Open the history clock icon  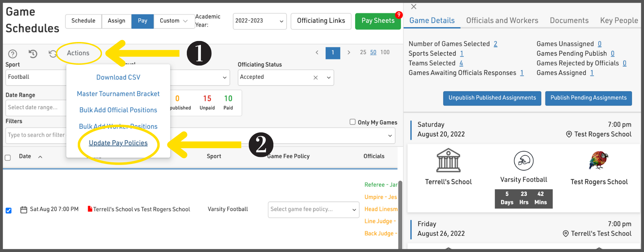pyautogui.click(x=33, y=54)
